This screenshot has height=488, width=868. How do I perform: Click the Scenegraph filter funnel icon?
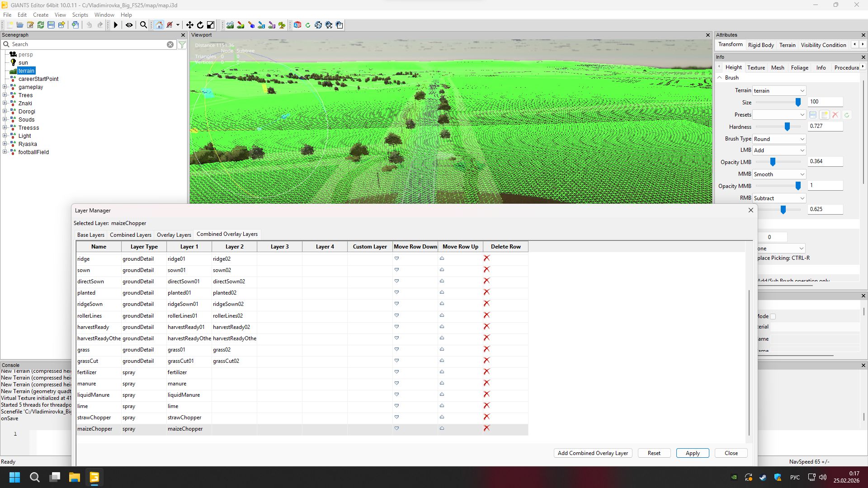(x=182, y=44)
